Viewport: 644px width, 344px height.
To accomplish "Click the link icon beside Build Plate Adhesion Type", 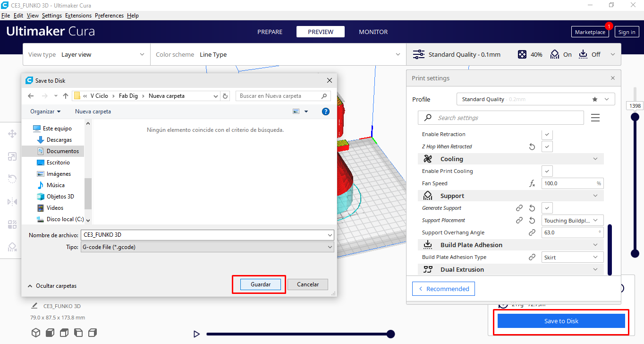I will [532, 257].
